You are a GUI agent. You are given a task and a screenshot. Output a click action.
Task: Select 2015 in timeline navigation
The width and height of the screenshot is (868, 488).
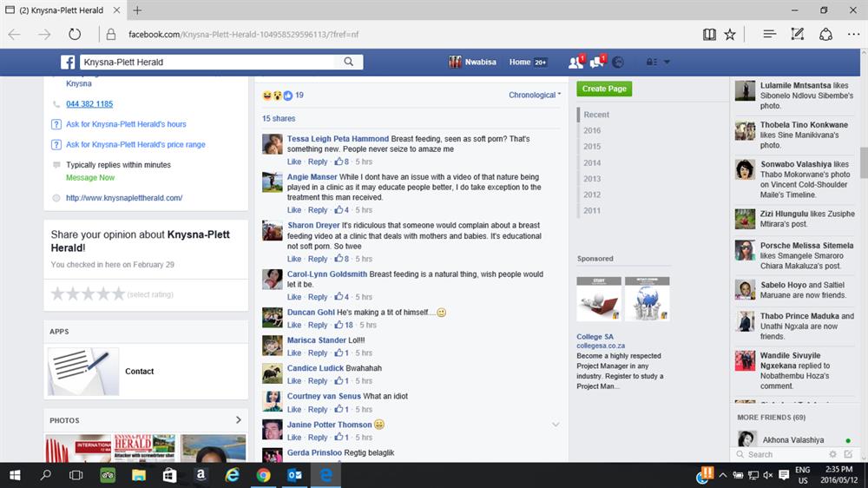coord(592,147)
